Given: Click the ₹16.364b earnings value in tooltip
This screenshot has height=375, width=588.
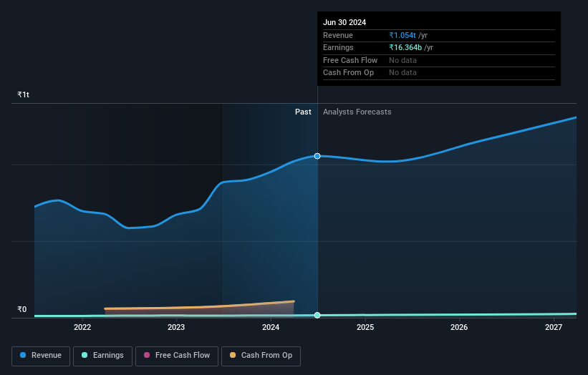Looking at the screenshot, I should [405, 47].
